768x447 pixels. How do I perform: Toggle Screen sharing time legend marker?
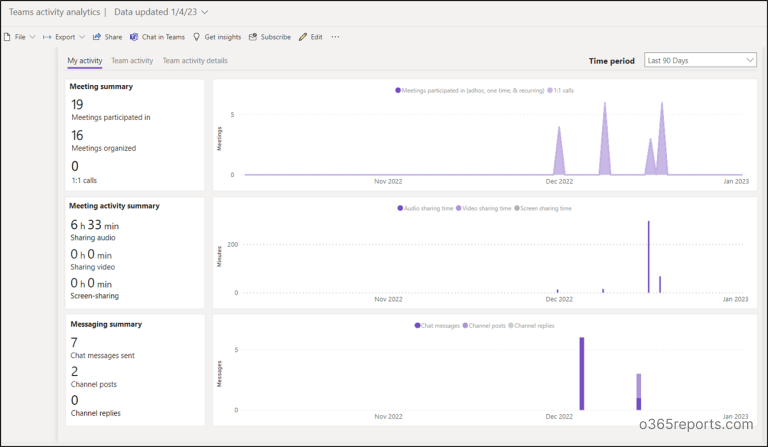[x=517, y=209]
